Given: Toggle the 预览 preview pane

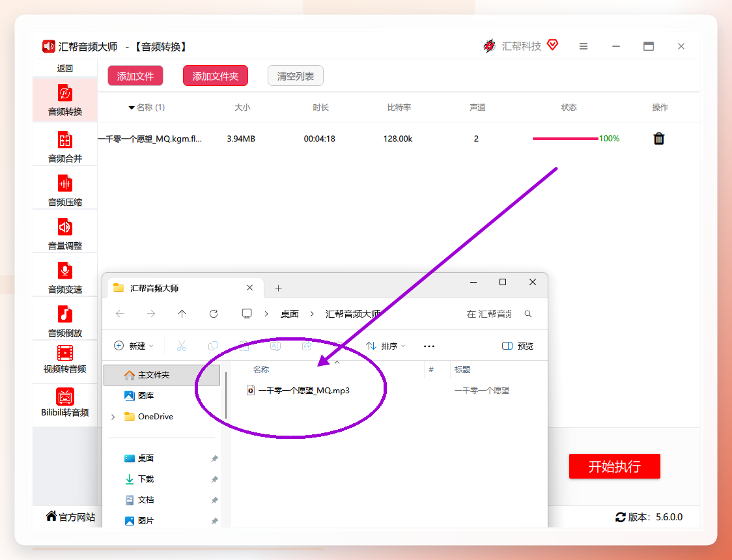Looking at the screenshot, I should pos(518,346).
